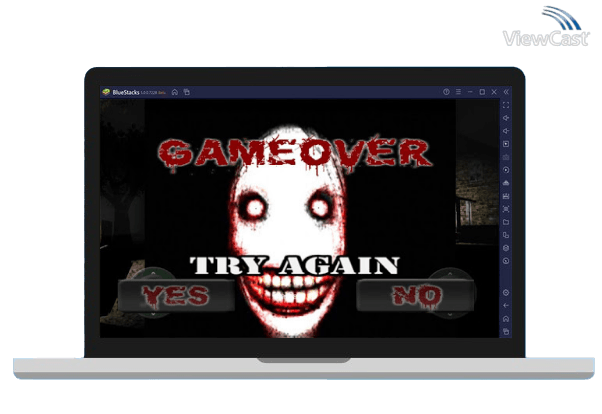Click the cube-shaped icon in sidebar
The width and height of the screenshot is (602, 414).
point(506,248)
